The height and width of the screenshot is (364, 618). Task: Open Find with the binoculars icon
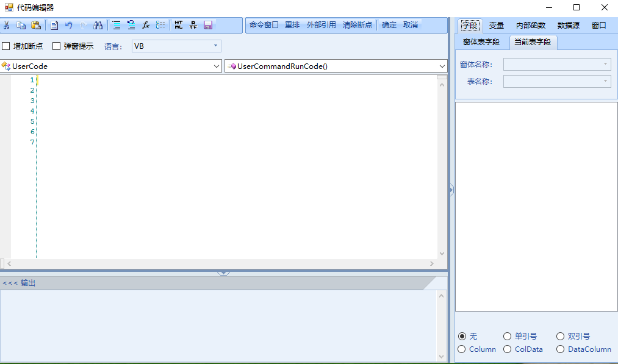(98, 25)
